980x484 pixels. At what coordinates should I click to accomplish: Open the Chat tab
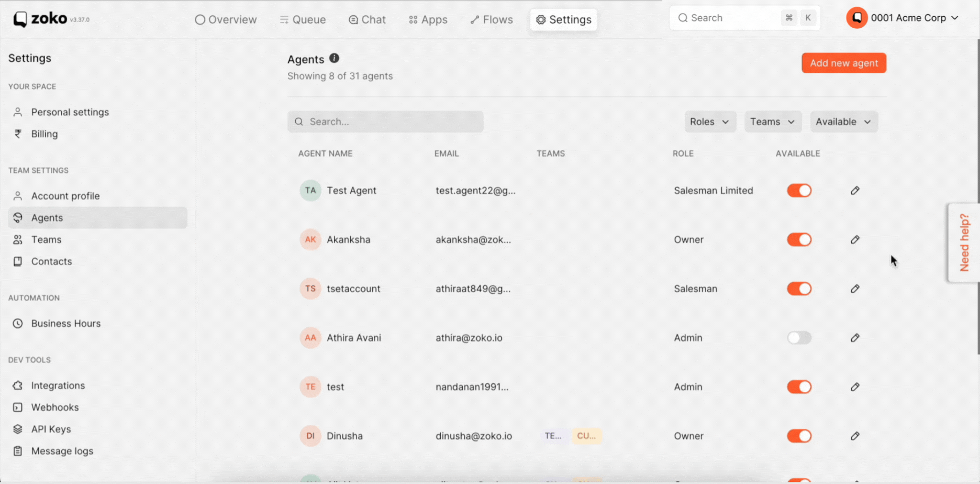coord(367,19)
